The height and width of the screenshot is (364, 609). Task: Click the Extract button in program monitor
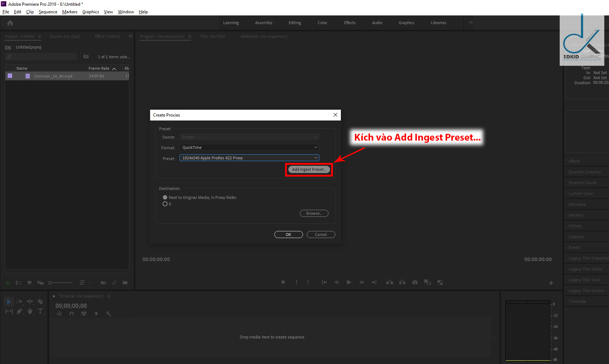click(x=402, y=282)
